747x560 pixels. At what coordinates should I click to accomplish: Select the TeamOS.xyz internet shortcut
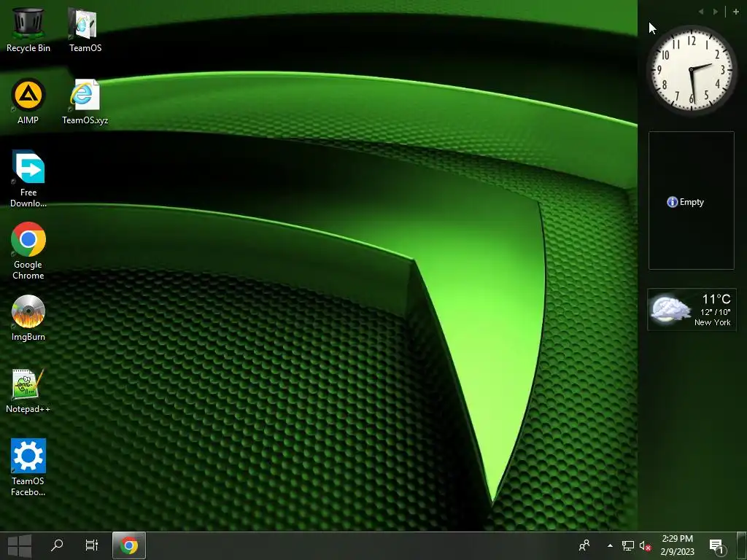85,101
